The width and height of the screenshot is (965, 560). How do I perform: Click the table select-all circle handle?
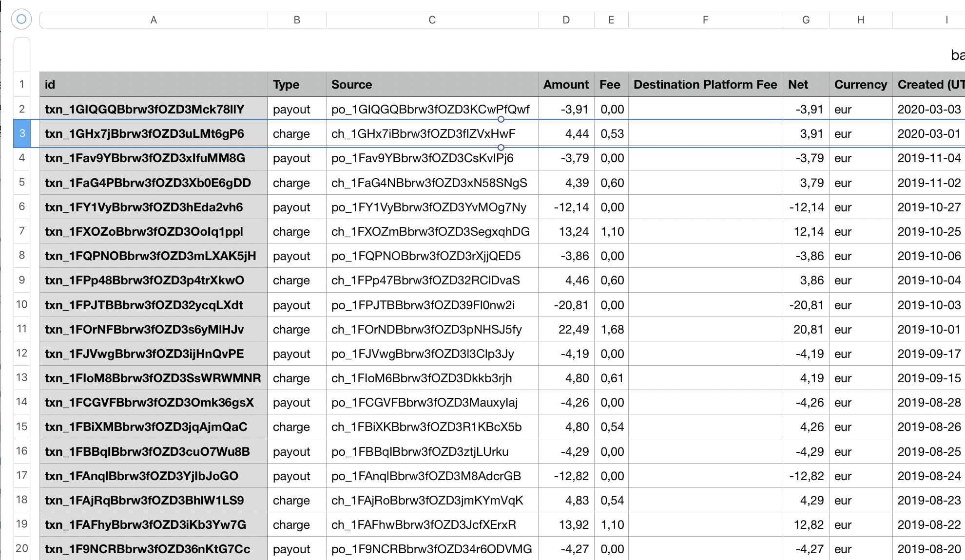pyautogui.click(x=21, y=19)
